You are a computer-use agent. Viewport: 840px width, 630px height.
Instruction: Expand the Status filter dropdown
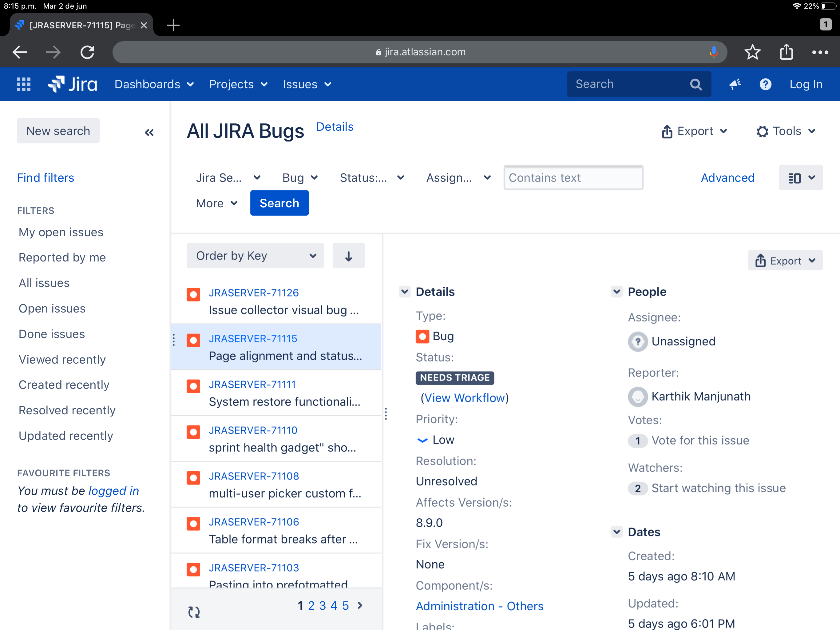coord(371,177)
